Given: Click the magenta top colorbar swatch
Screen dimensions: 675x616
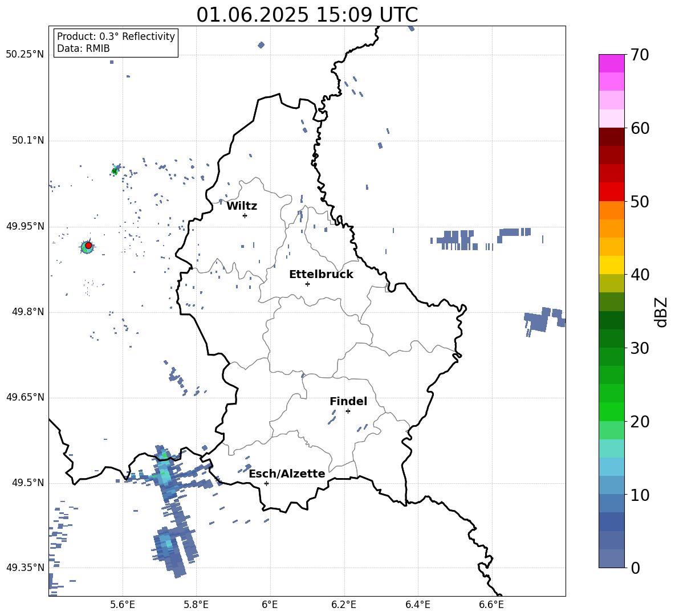Looking at the screenshot, I should (611, 63).
